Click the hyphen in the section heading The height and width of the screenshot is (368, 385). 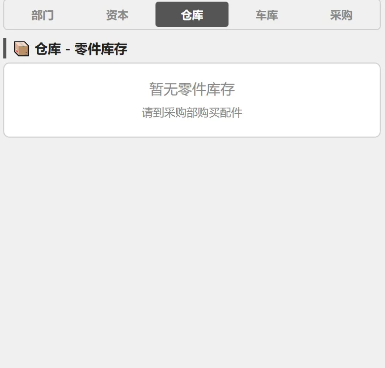point(68,50)
